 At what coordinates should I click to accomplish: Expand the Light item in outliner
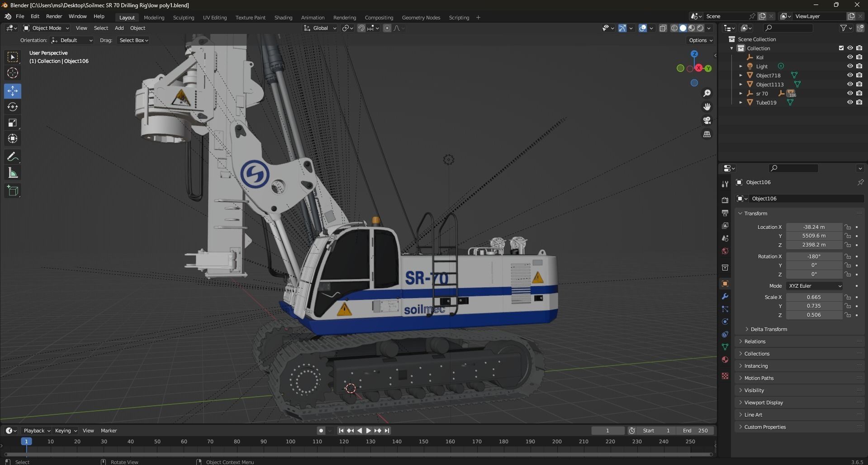click(741, 66)
